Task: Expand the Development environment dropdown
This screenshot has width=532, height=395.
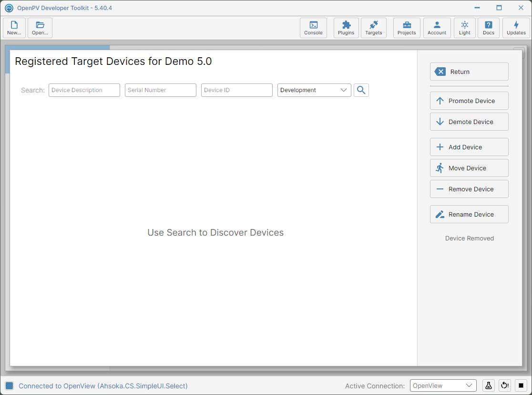Action: 314,90
